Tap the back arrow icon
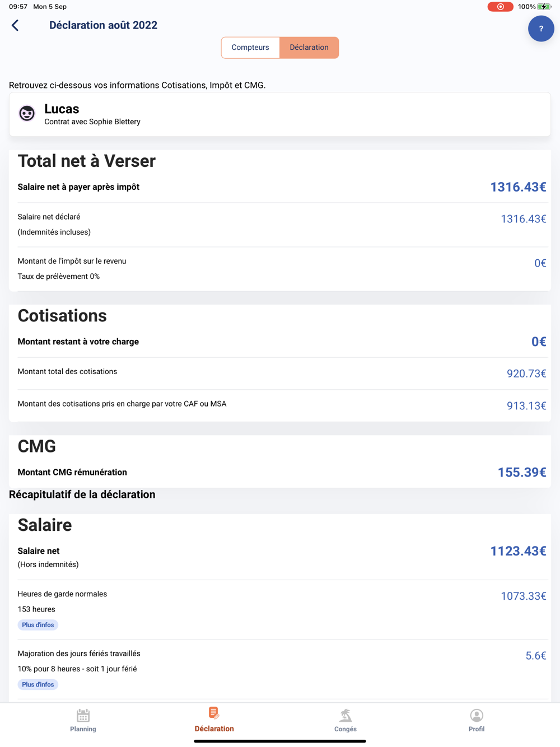The image size is (560, 747). coord(15,25)
